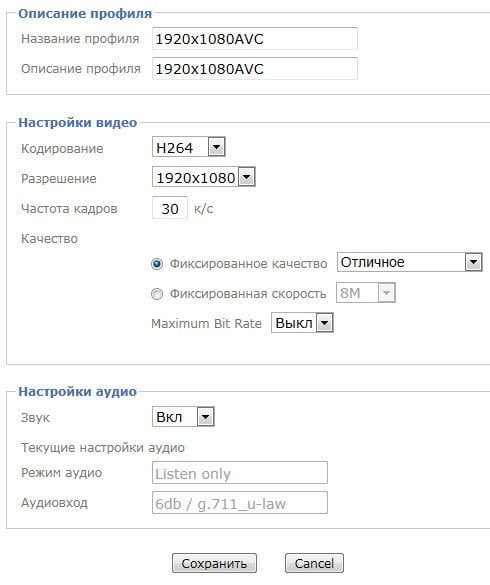Click the к/с unit label
Image resolution: width=490 pixels, height=585 pixels.
(x=203, y=209)
